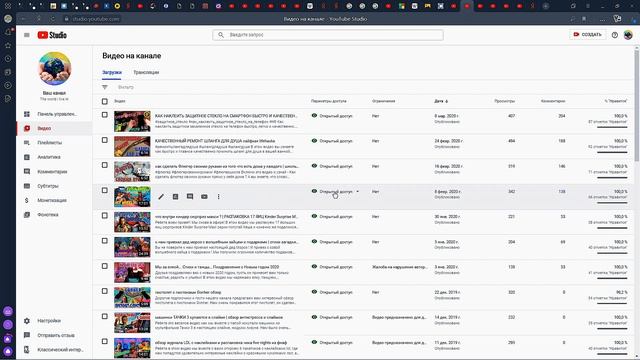Screen dimensions: 640x360
Task: Open analytics icon in the hovered video row
Action: [175, 197]
